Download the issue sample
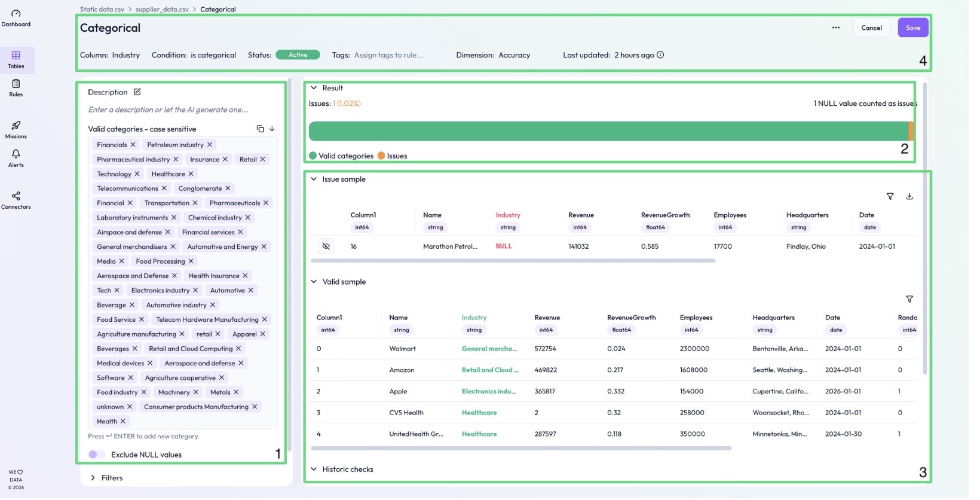The image size is (980, 500). click(x=909, y=197)
